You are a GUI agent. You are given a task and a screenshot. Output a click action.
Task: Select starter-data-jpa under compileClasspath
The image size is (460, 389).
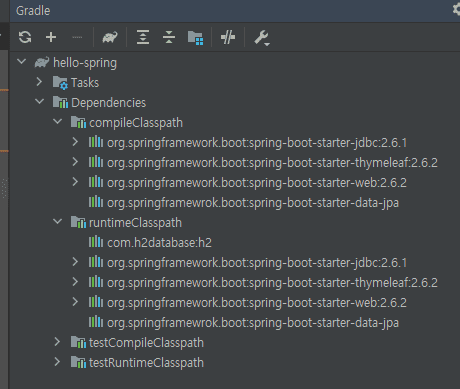tap(253, 203)
